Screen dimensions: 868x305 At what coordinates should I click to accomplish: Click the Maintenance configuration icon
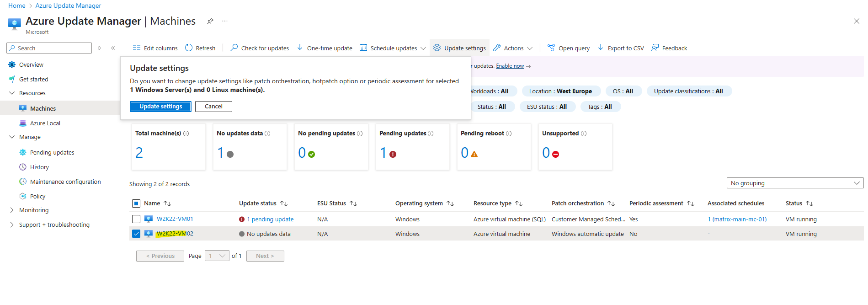click(23, 182)
